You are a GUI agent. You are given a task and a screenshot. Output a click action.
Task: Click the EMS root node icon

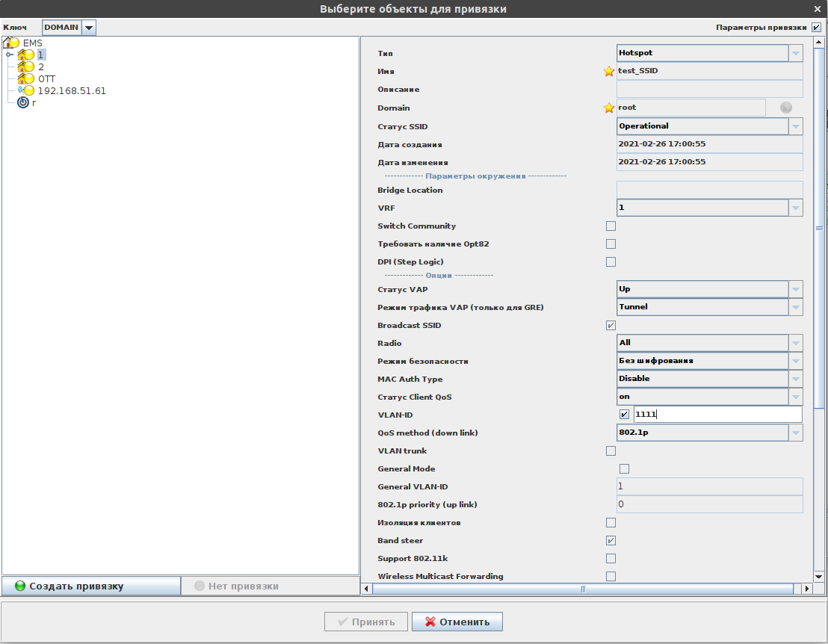11,43
